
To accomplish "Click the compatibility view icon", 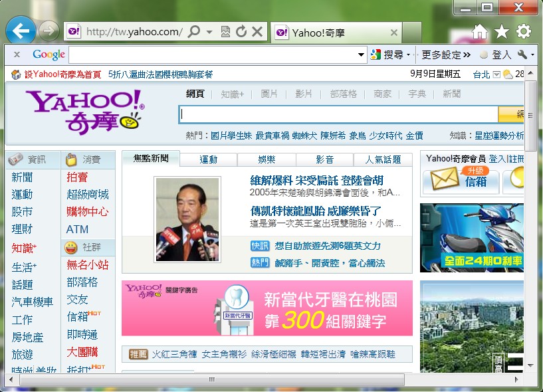I will (225, 32).
